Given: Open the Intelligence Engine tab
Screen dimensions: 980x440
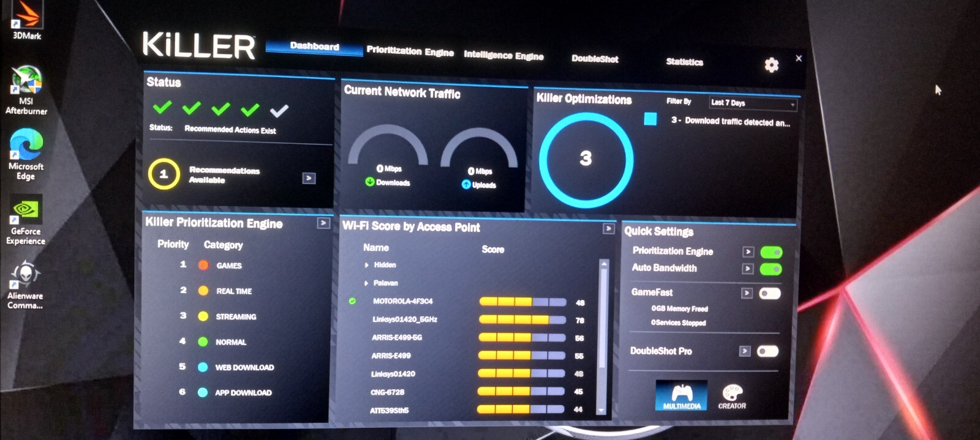Looking at the screenshot, I should coord(503,55).
